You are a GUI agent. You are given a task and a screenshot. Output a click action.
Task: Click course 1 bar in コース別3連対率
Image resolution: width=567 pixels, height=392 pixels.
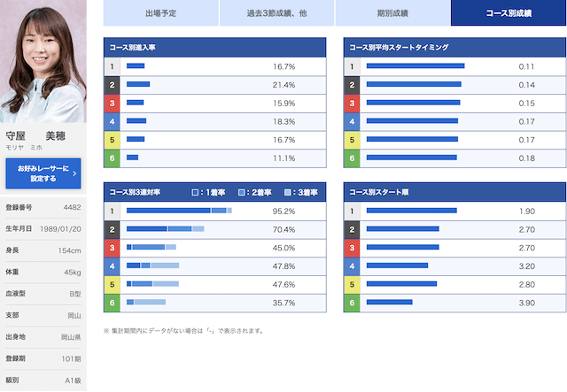pos(179,211)
